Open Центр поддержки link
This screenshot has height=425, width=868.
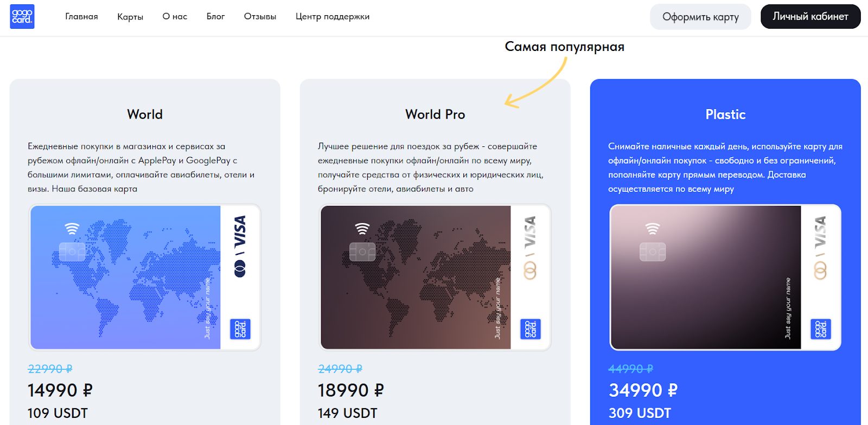(x=333, y=16)
